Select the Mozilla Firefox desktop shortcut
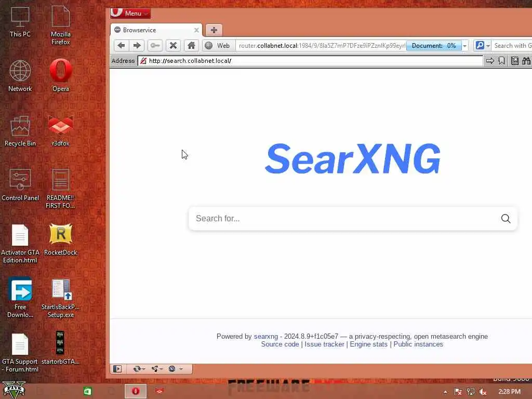This screenshot has height=399, width=532. click(x=60, y=25)
